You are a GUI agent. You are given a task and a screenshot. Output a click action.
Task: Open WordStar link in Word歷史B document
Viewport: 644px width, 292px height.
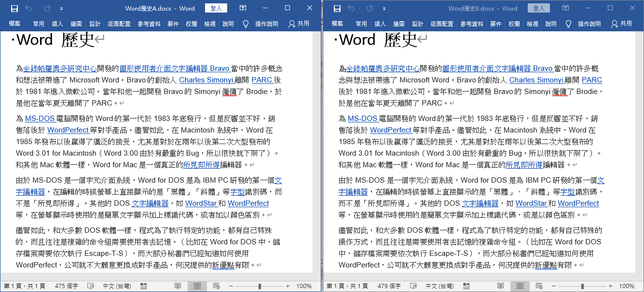point(531,203)
